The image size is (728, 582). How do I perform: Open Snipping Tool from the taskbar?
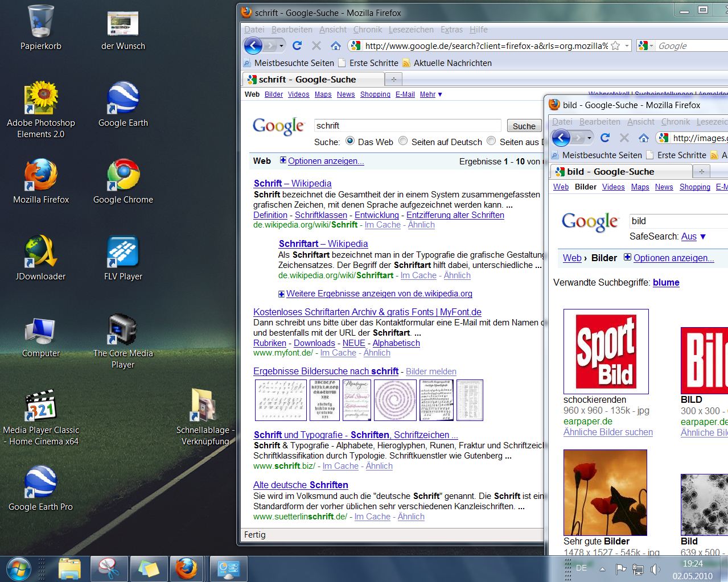tap(109, 568)
